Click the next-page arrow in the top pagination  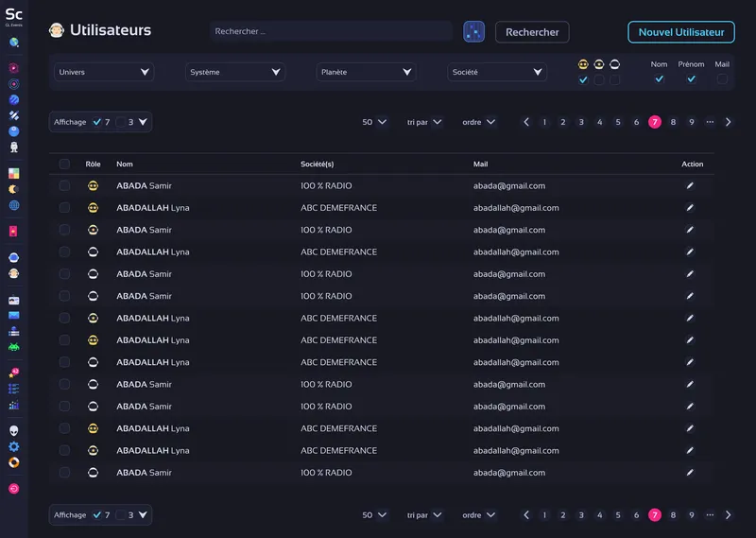(728, 122)
